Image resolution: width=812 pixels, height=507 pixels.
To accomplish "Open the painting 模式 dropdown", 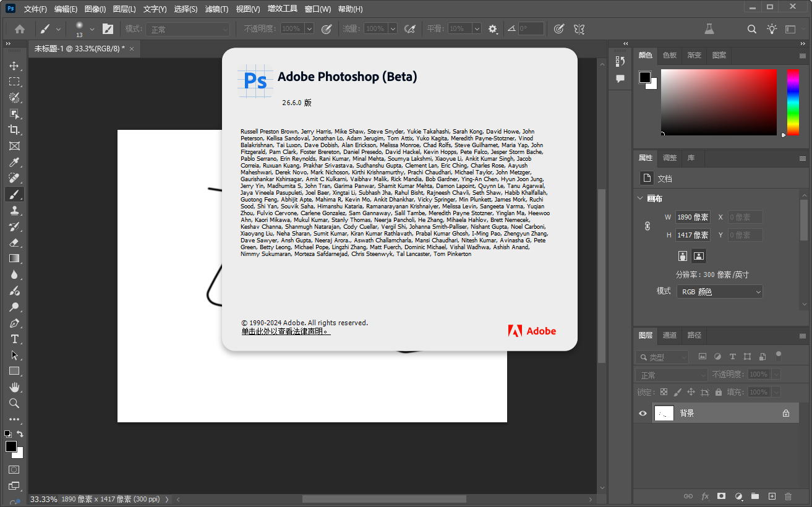I will tap(187, 29).
